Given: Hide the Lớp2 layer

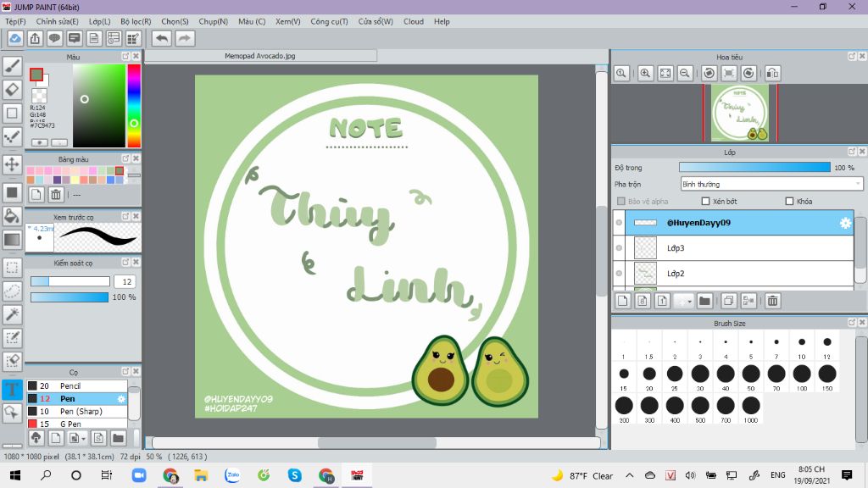Looking at the screenshot, I should [619, 274].
